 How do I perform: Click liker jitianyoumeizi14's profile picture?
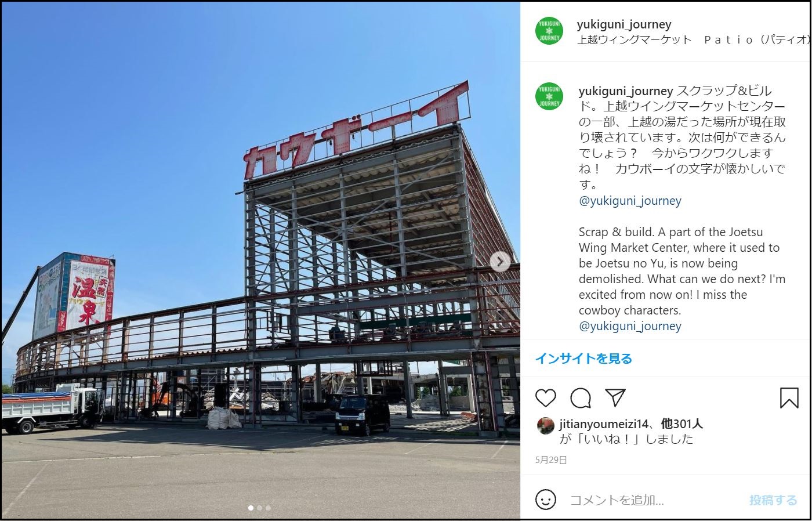coord(544,425)
